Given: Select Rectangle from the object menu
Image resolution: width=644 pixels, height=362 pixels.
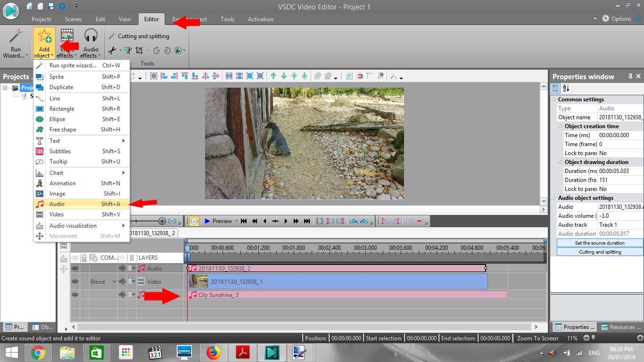Looking at the screenshot, I should [81, 109].
